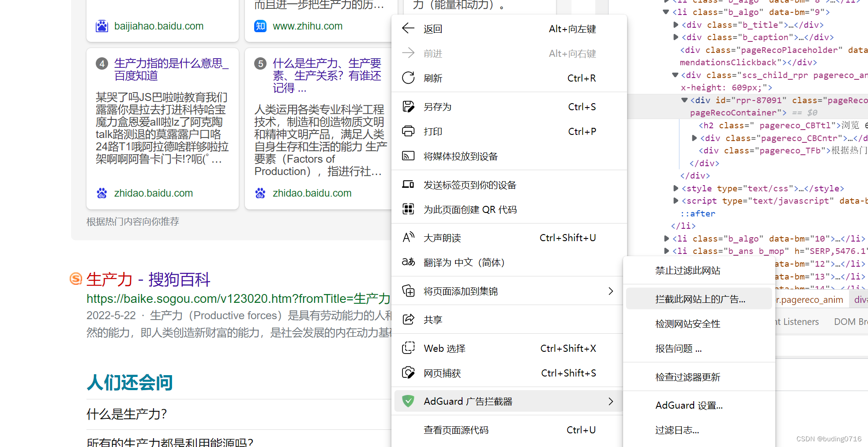868x447 pixels.
Task: Select 共享 menu entry
Action: click(x=509, y=320)
